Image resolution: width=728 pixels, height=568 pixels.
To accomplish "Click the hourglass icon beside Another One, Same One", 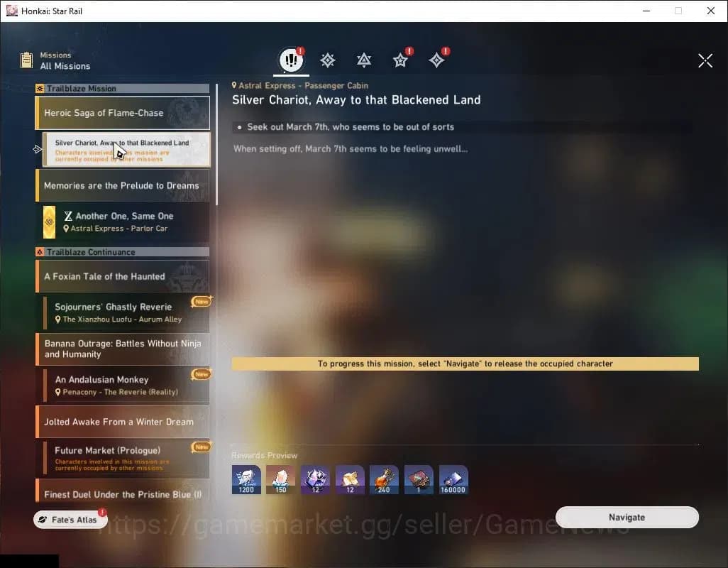I will point(68,216).
